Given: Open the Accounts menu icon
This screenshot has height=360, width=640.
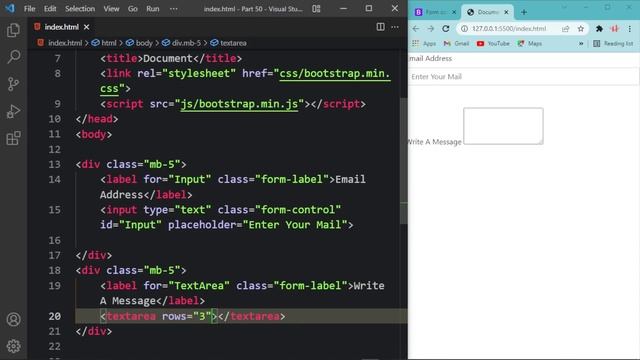Looking at the screenshot, I should (13, 319).
